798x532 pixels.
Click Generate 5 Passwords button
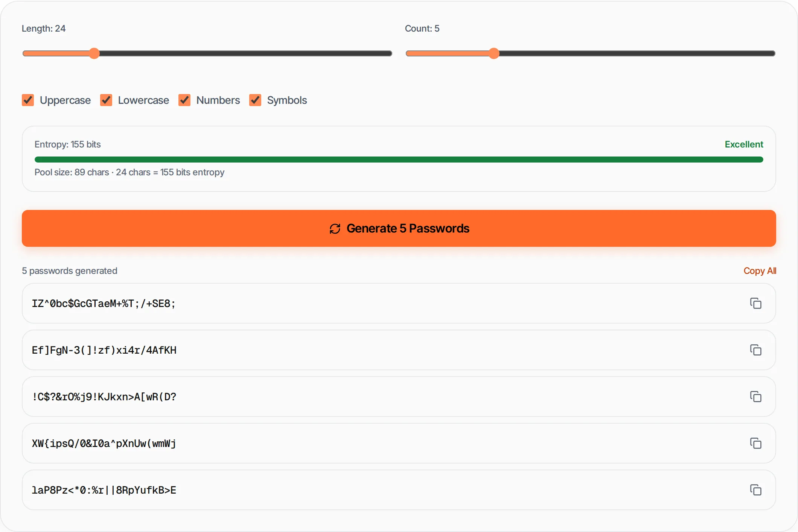click(399, 228)
